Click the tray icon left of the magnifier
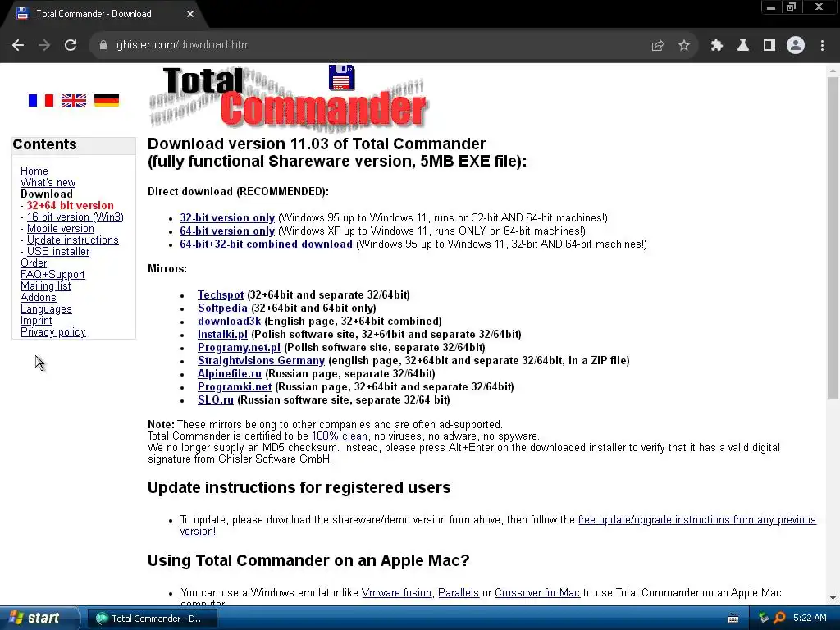The image size is (840, 630). 764,619
